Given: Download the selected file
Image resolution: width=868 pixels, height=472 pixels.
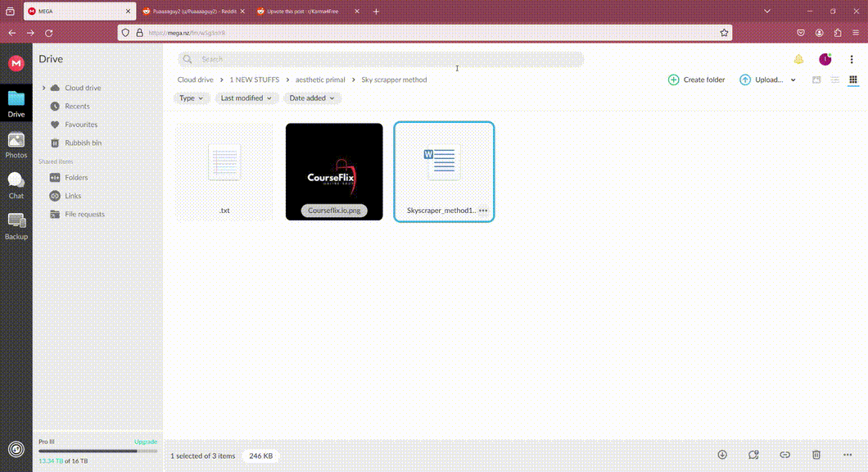Looking at the screenshot, I should coord(722,455).
